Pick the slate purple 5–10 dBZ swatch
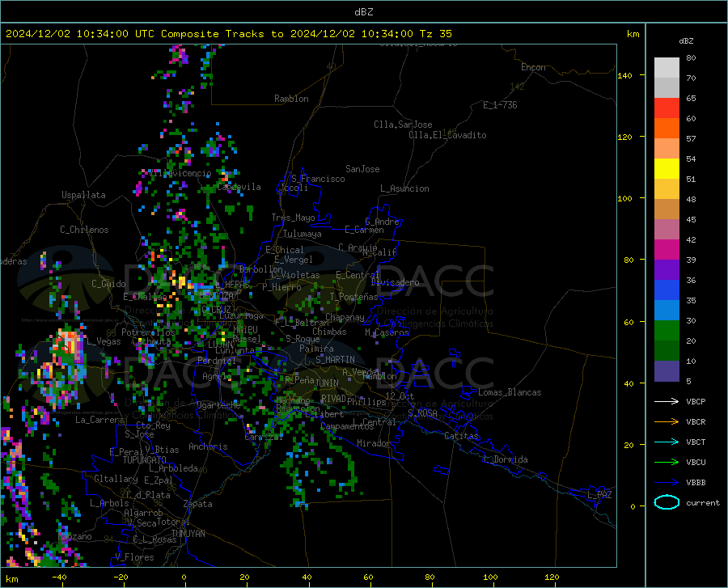 (667, 371)
